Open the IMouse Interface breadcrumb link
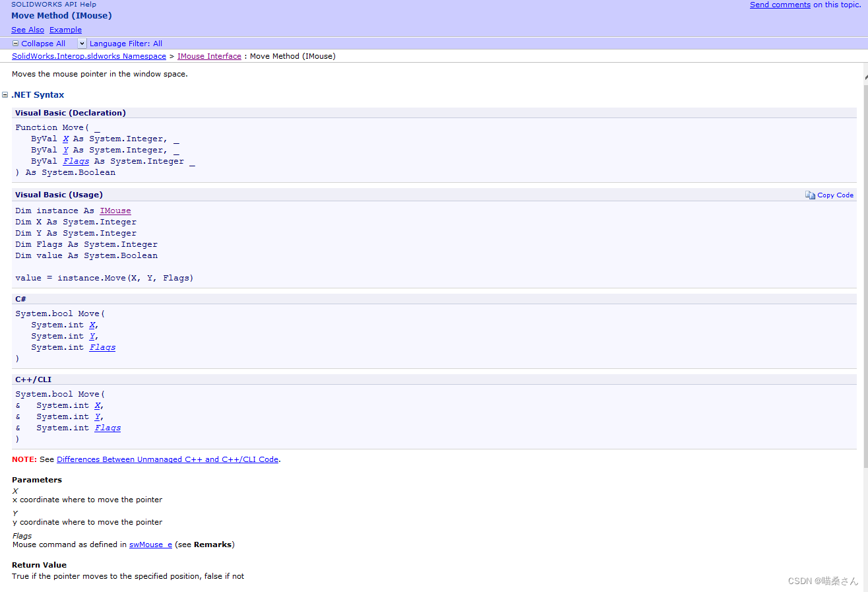The width and height of the screenshot is (868, 592). tap(209, 56)
